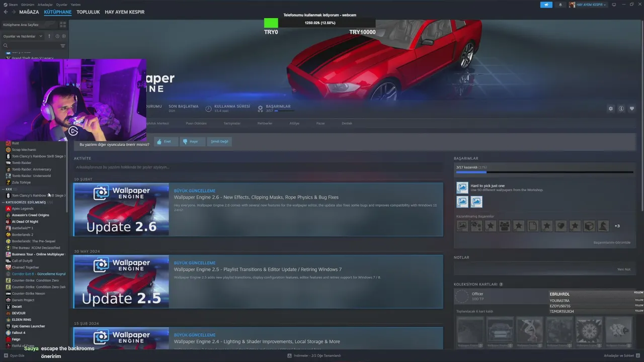The image size is (644, 362).
Task: Open İndirmeler downloads status
Action: 314,355
